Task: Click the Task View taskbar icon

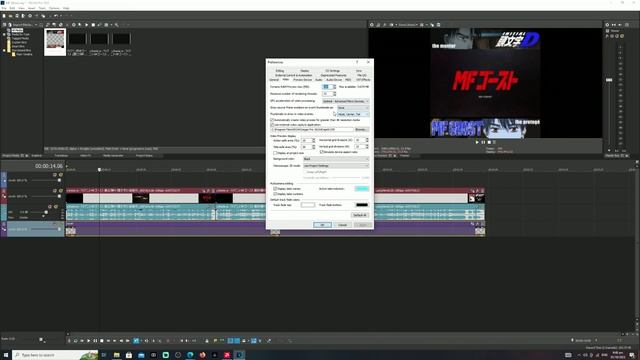Action: click(104, 355)
